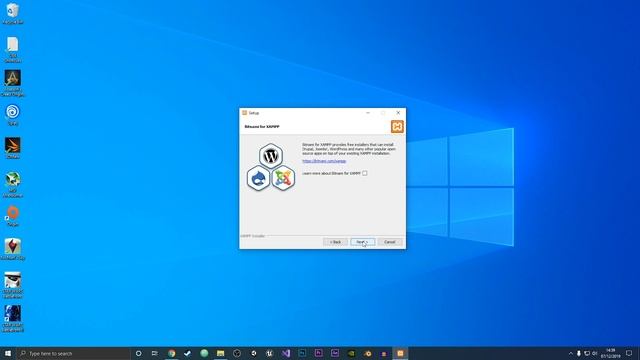Click the Type here to search box
The height and width of the screenshot is (360, 640).
coord(73,353)
